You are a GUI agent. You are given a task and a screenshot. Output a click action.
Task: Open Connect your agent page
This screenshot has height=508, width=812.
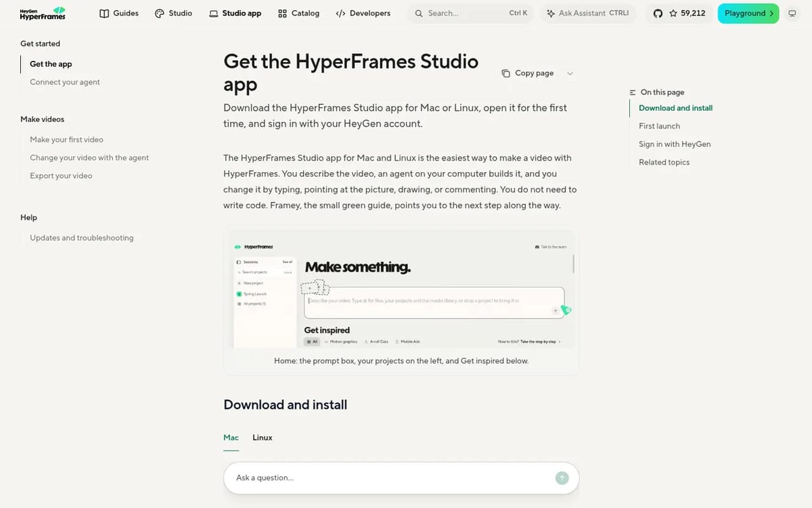pyautogui.click(x=65, y=82)
